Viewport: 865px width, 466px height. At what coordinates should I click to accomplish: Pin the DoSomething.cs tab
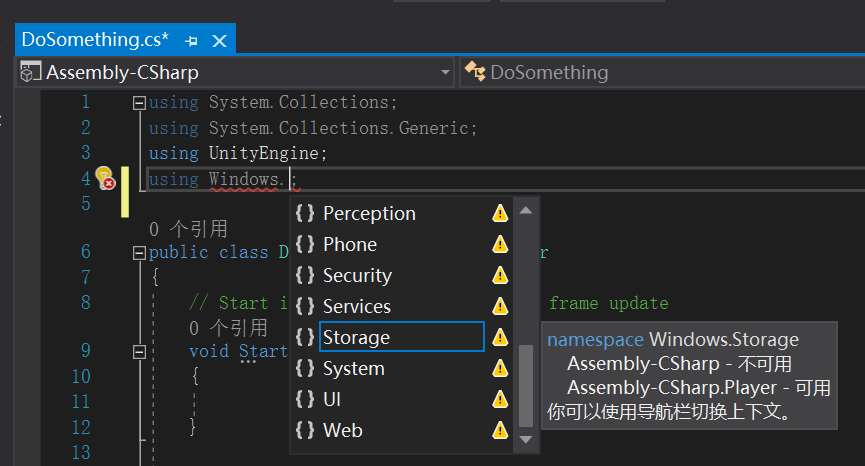point(191,41)
